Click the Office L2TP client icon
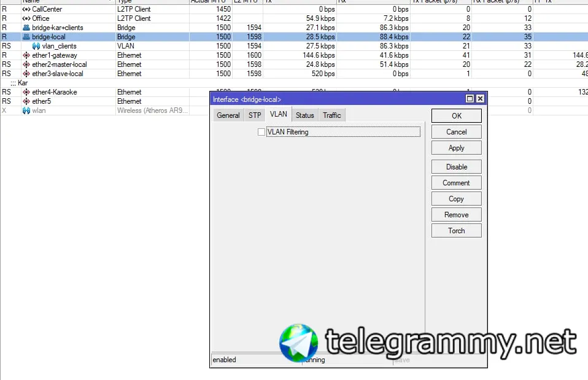The width and height of the screenshot is (588, 380). [26, 18]
